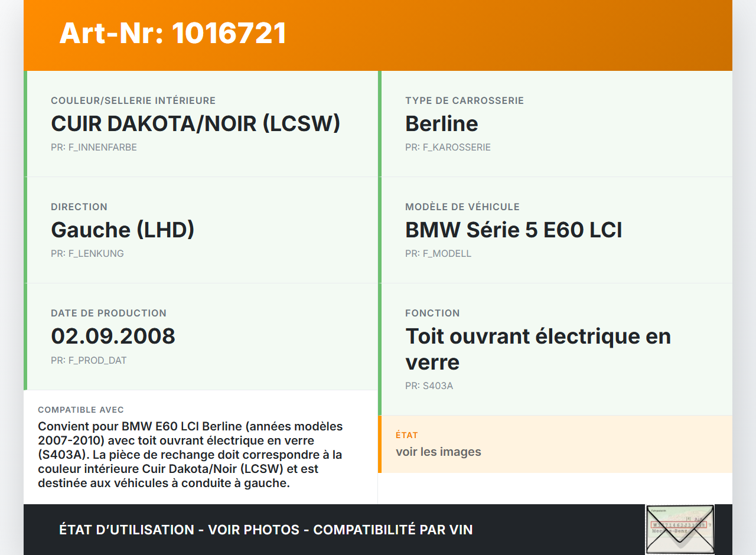Click the orange Art-Nr header banner
Screen dimensions: 756x555
[x=378, y=35]
